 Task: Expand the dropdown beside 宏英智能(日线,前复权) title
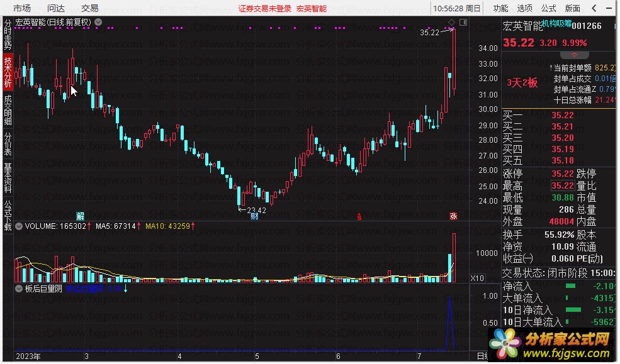[x=98, y=22]
